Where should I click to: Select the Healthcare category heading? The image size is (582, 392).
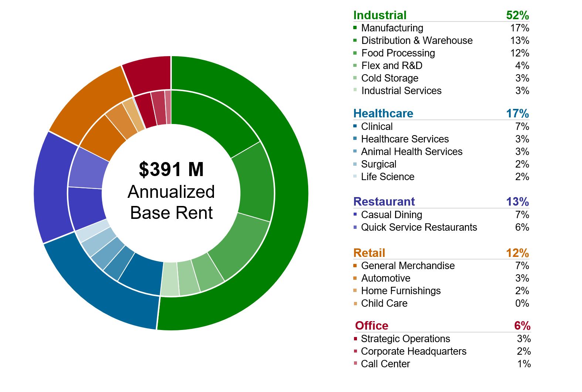pos(383,113)
